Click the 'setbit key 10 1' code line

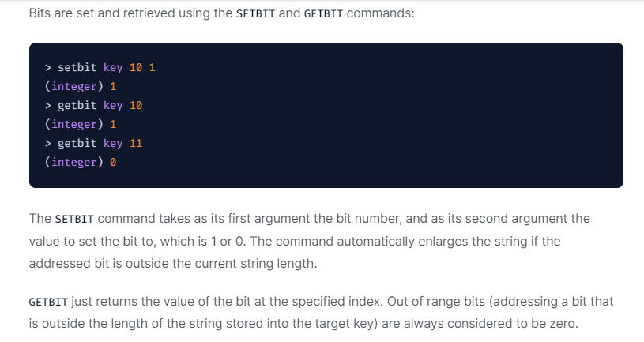point(100,68)
